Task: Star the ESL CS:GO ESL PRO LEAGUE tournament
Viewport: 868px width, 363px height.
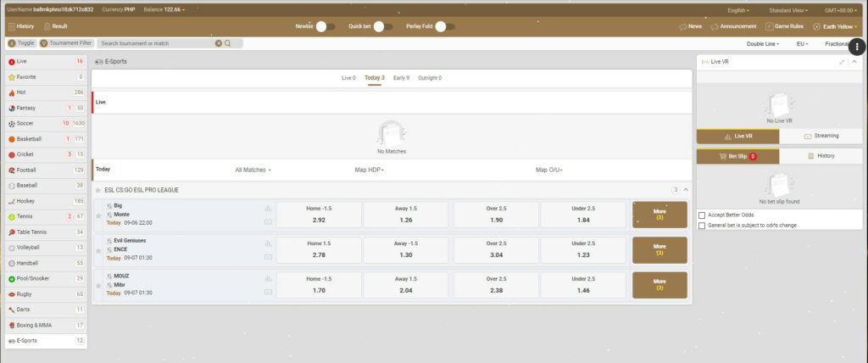Action: (x=98, y=190)
